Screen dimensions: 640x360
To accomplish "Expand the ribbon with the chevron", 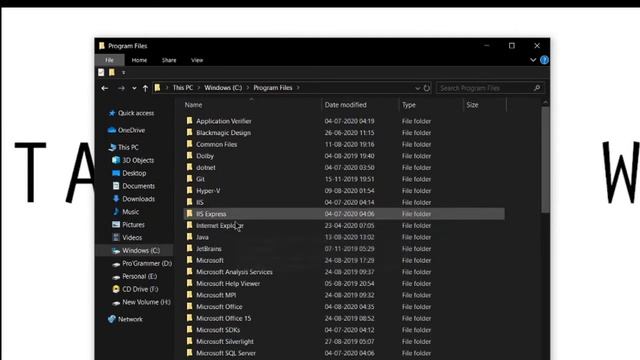I will 533,60.
